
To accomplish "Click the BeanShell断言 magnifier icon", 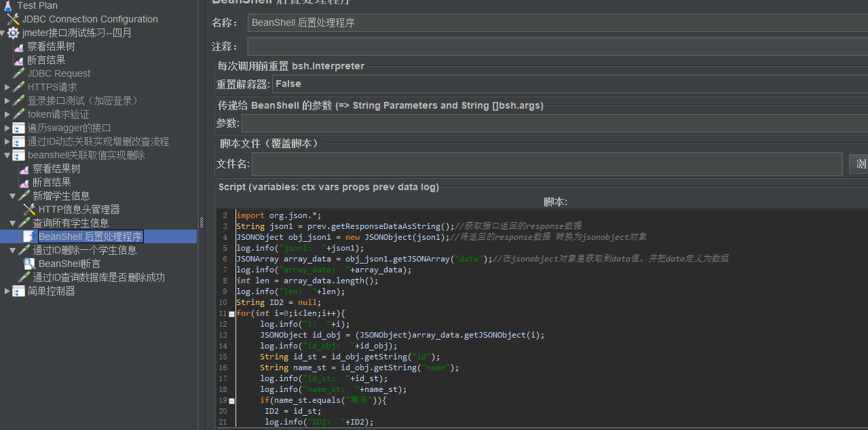I will pyautogui.click(x=29, y=264).
